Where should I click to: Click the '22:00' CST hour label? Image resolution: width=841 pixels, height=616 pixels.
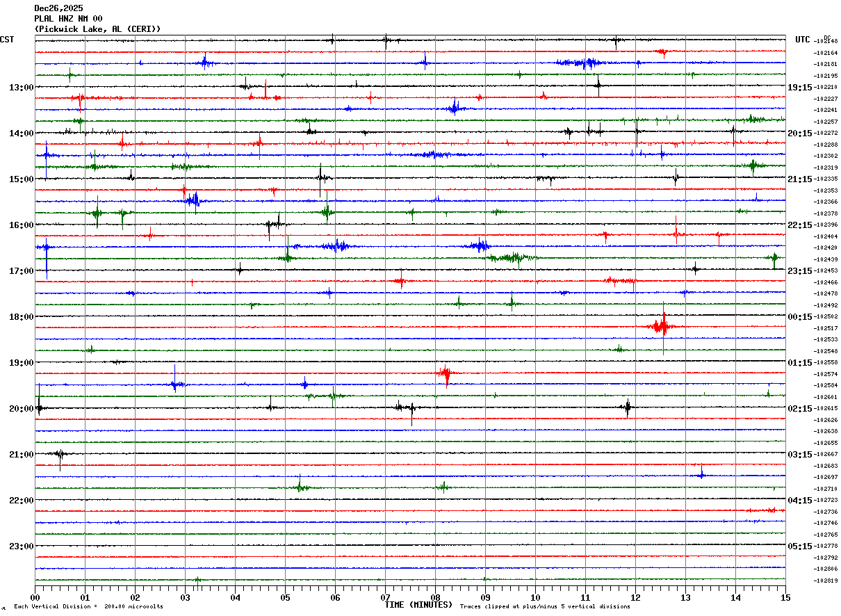point(21,501)
